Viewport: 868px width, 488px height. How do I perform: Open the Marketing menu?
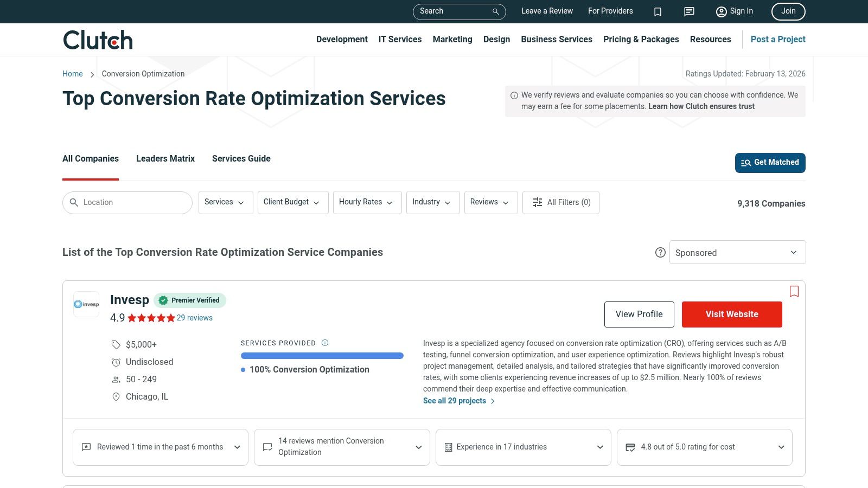452,39
